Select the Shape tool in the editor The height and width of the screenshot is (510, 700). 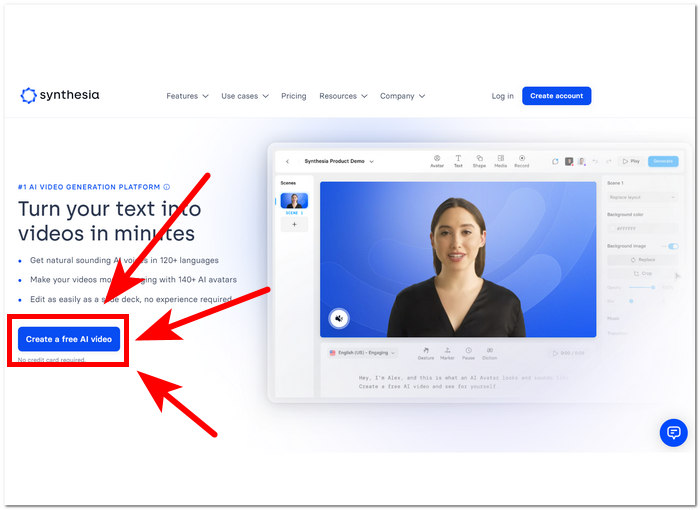click(479, 161)
